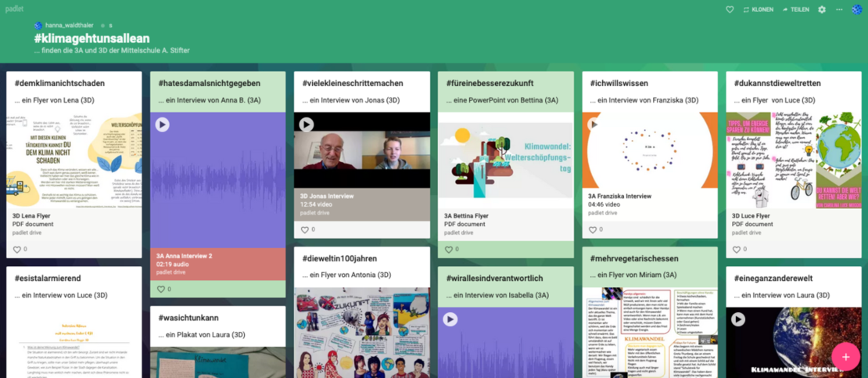
Task: Click '3D Jonas Interview' attachment name
Action: click(x=327, y=196)
